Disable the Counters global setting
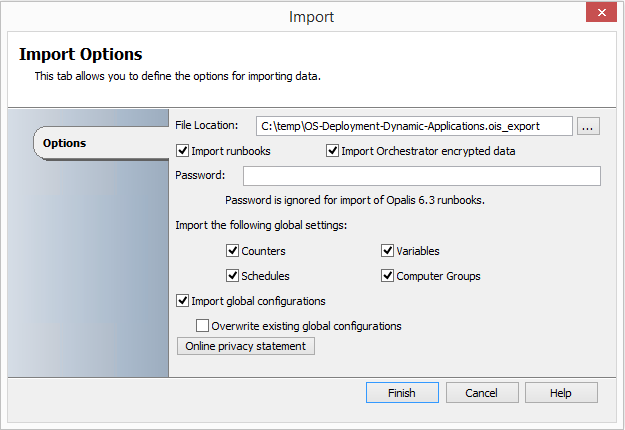This screenshot has height=430, width=625. pyautogui.click(x=232, y=251)
